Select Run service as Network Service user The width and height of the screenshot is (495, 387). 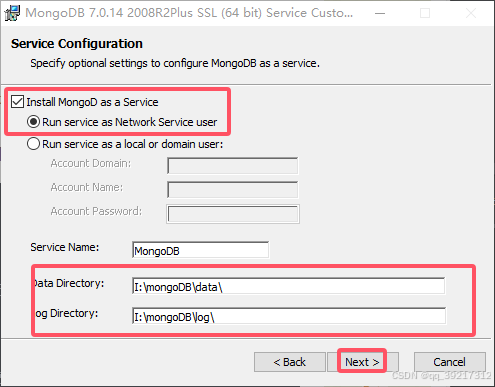[33, 122]
